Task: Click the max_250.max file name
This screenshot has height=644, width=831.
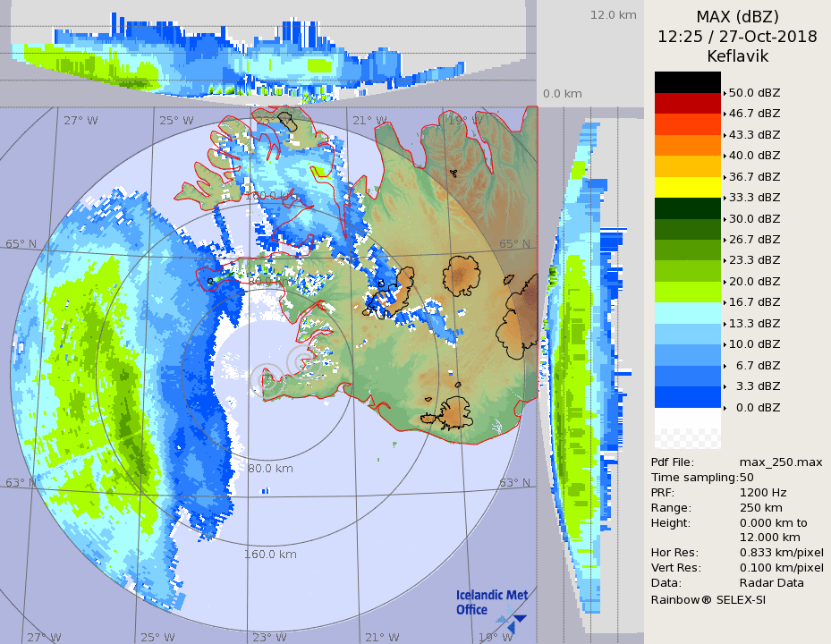Action: (780, 462)
